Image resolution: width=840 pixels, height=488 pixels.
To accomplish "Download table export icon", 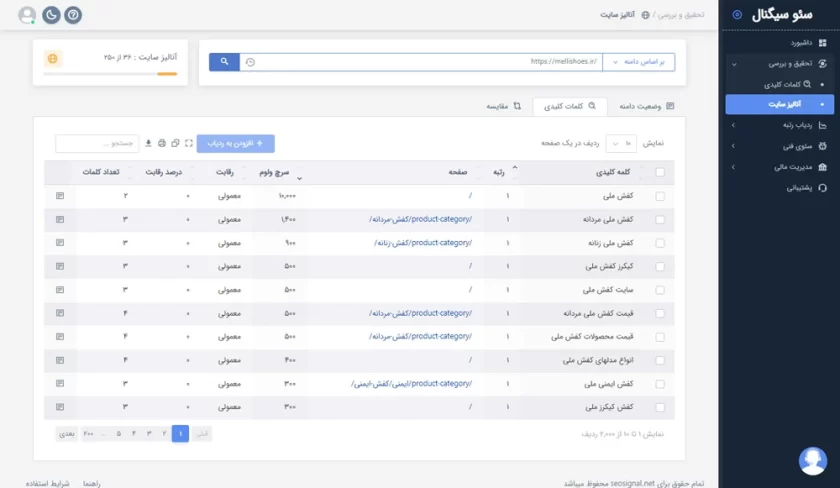I will pos(148,143).
